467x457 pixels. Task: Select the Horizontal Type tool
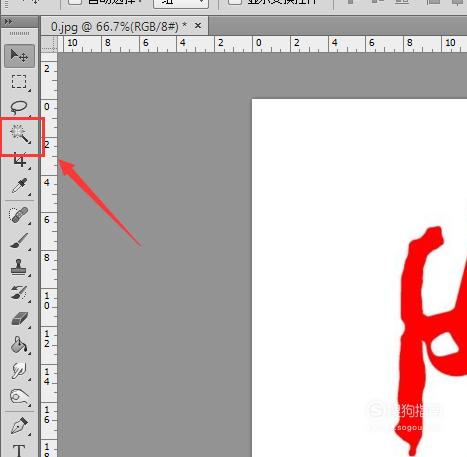(x=19, y=450)
